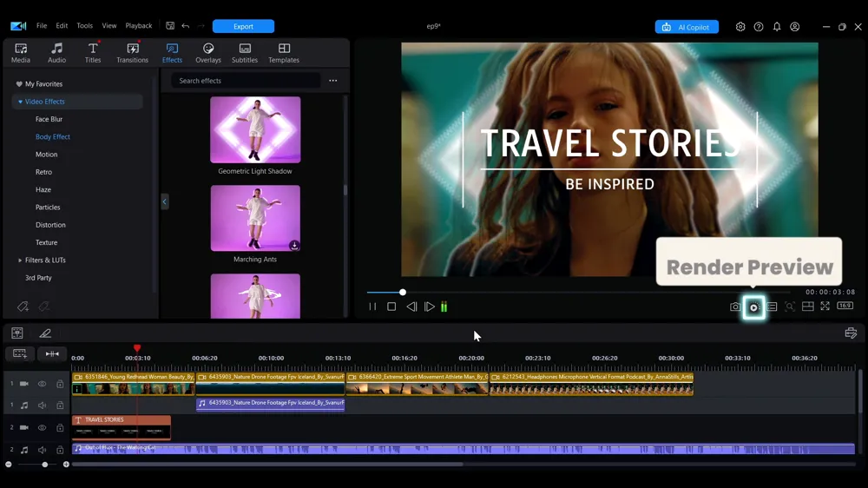Viewport: 868px width, 488px height.
Task: Select the Texture effects category
Action: coord(47,242)
